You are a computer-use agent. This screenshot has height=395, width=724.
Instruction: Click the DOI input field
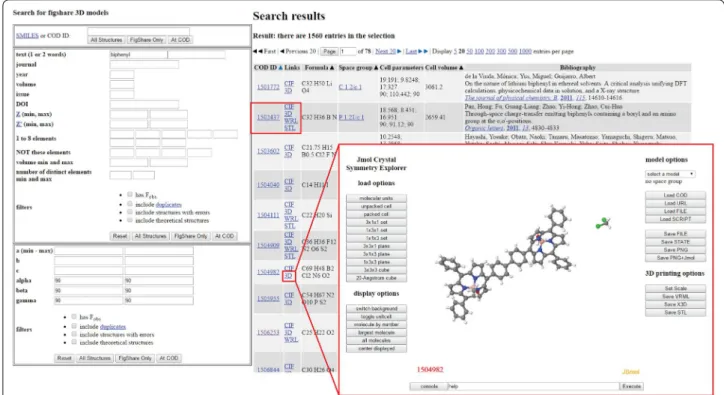(144, 104)
